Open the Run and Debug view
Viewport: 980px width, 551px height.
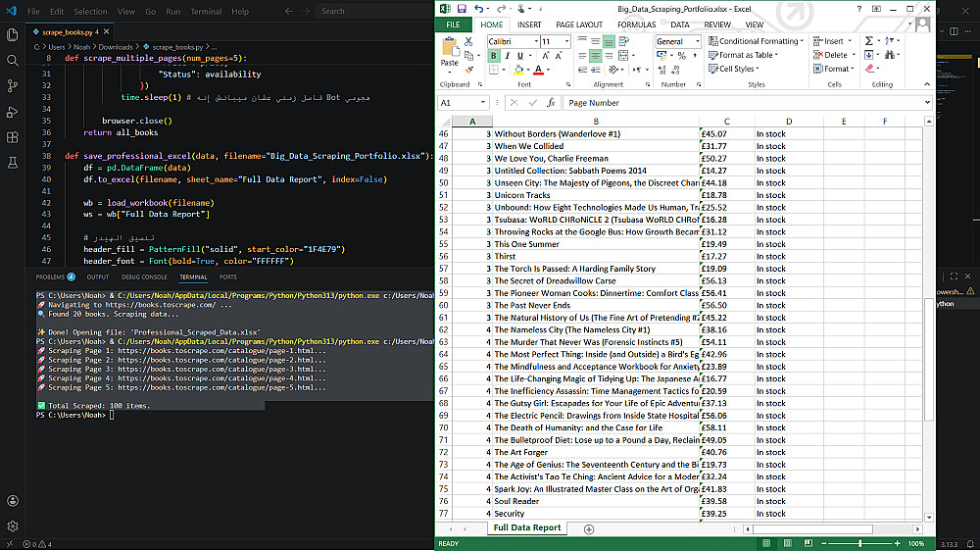pos(13,112)
